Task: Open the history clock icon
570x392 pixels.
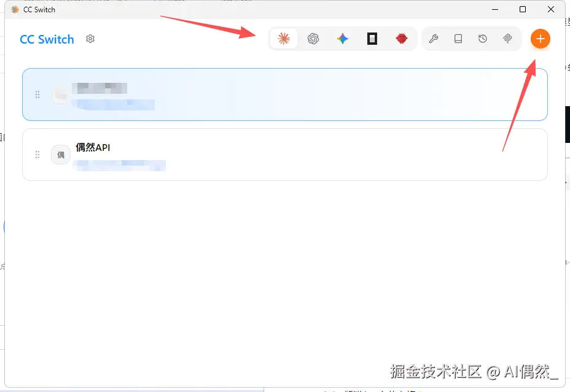Action: 482,39
